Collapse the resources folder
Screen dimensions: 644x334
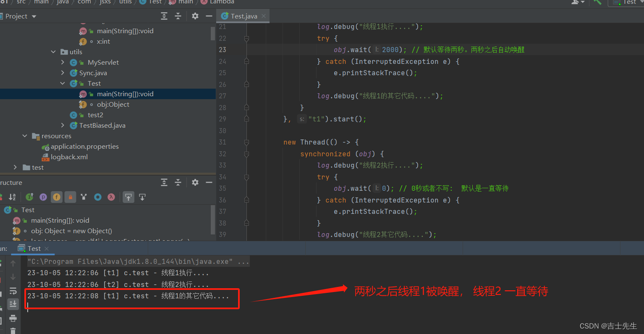25,136
